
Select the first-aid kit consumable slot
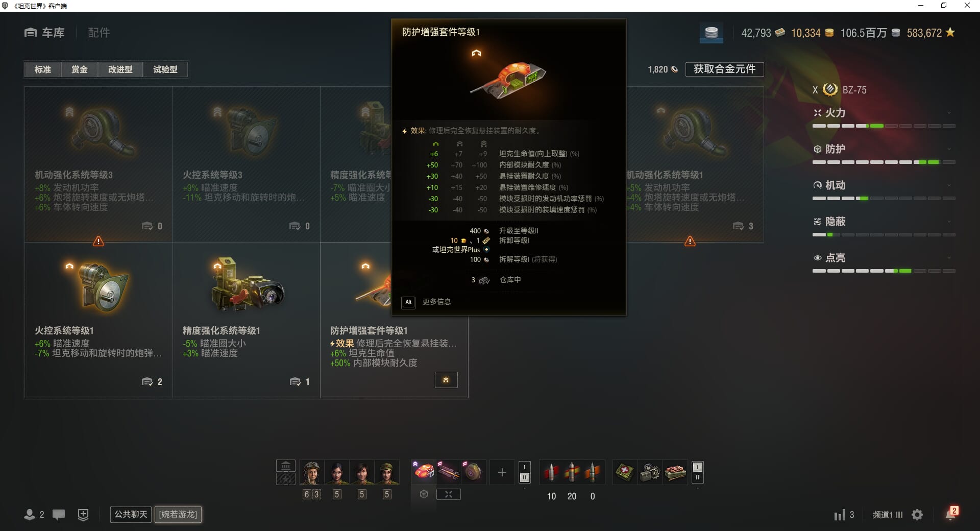625,472
